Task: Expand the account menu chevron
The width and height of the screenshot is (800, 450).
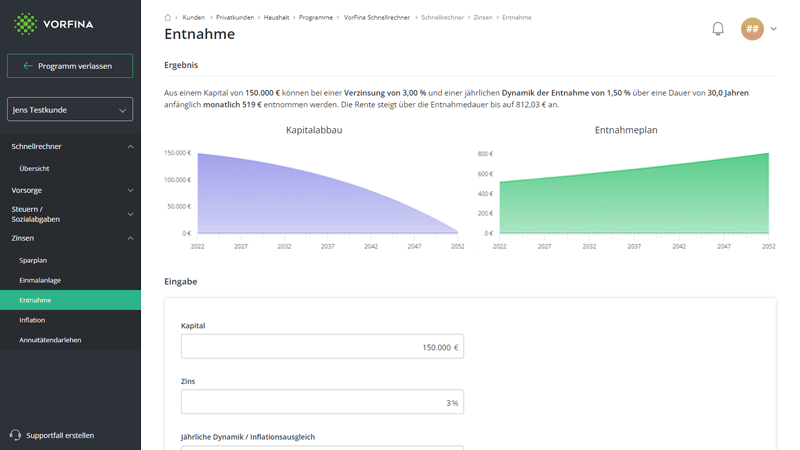Action: 773,29
